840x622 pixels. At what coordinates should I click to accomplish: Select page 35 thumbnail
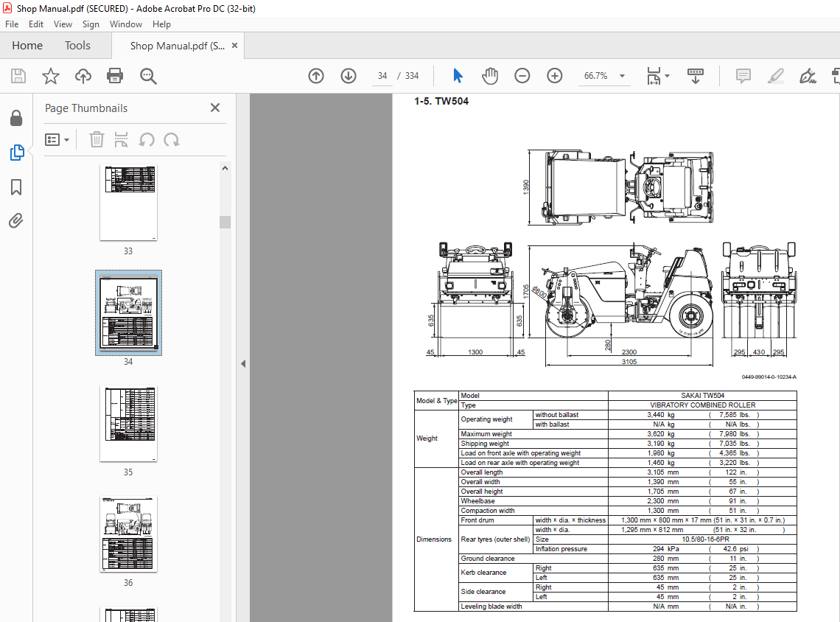[128, 423]
